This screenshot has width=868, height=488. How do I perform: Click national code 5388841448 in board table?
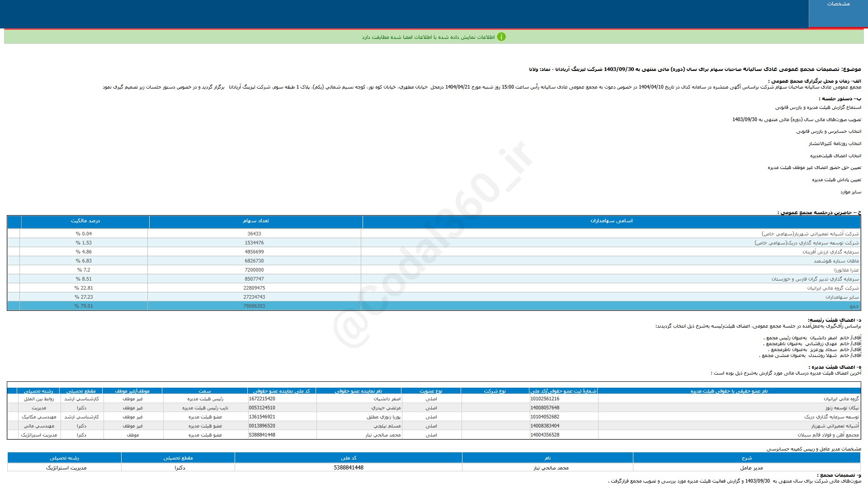pyautogui.click(x=262, y=435)
